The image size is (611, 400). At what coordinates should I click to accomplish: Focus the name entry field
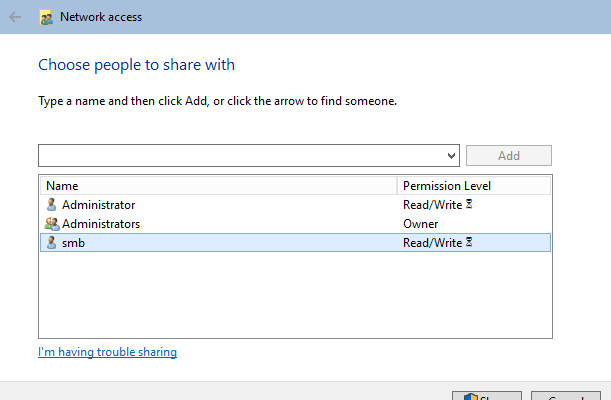pos(242,156)
